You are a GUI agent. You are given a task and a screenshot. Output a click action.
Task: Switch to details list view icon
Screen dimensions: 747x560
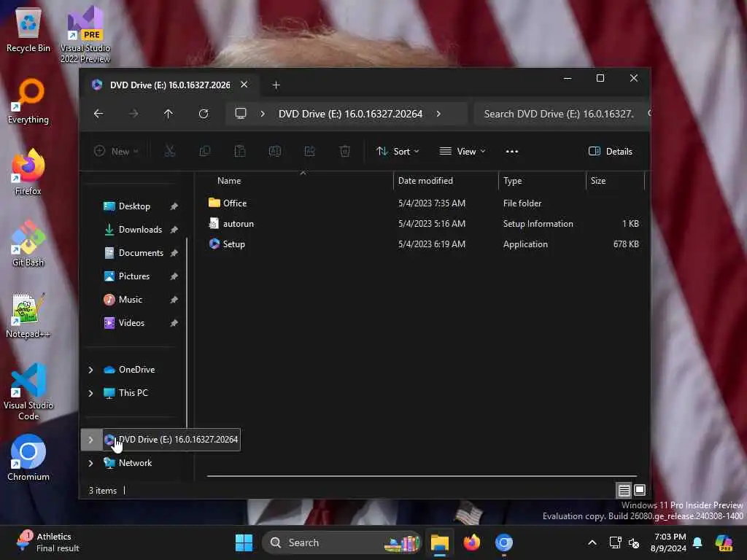pyautogui.click(x=624, y=490)
